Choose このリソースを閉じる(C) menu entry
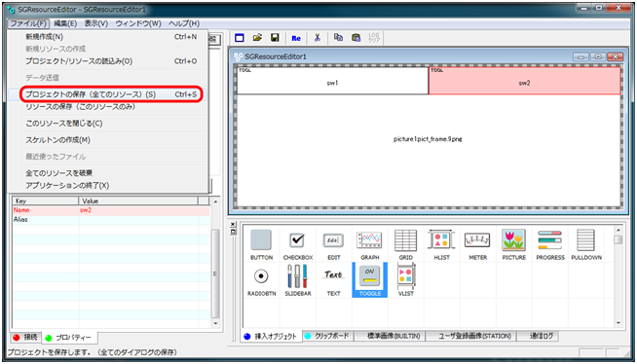 [108, 124]
